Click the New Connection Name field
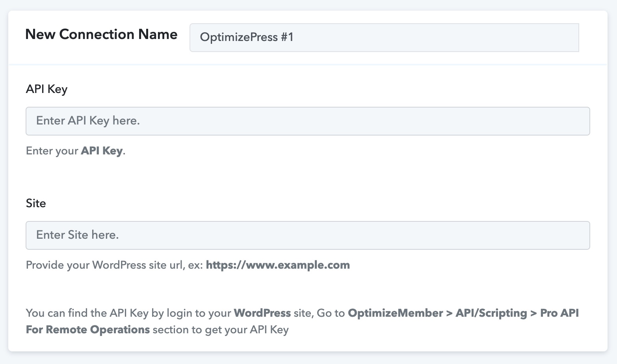This screenshot has width=617, height=364. [x=384, y=37]
